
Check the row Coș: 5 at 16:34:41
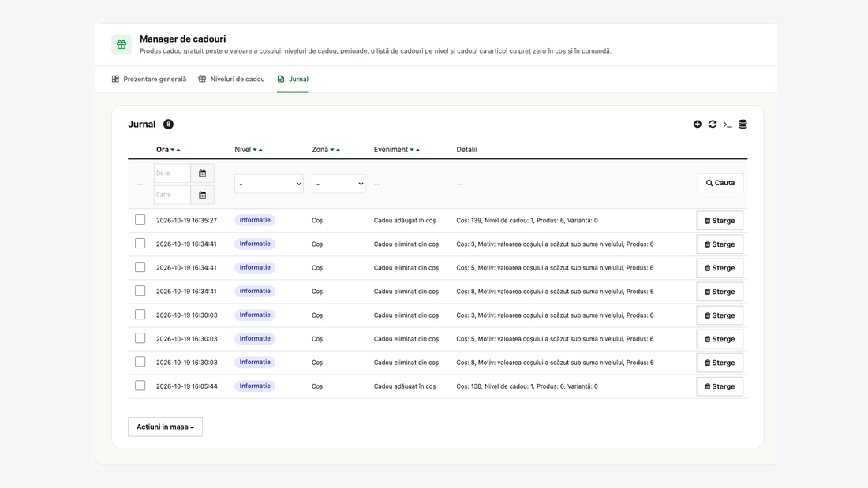140,267
